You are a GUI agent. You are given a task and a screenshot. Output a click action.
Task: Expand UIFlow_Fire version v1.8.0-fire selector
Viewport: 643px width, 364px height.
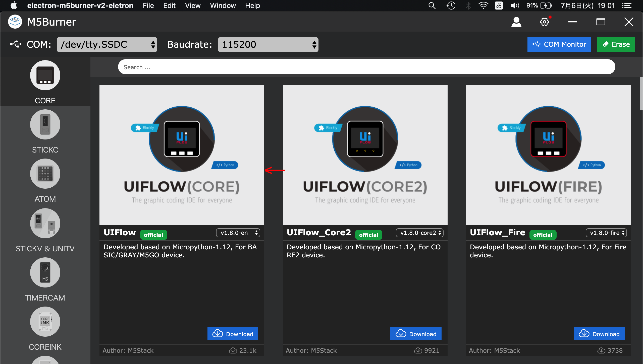(x=606, y=233)
